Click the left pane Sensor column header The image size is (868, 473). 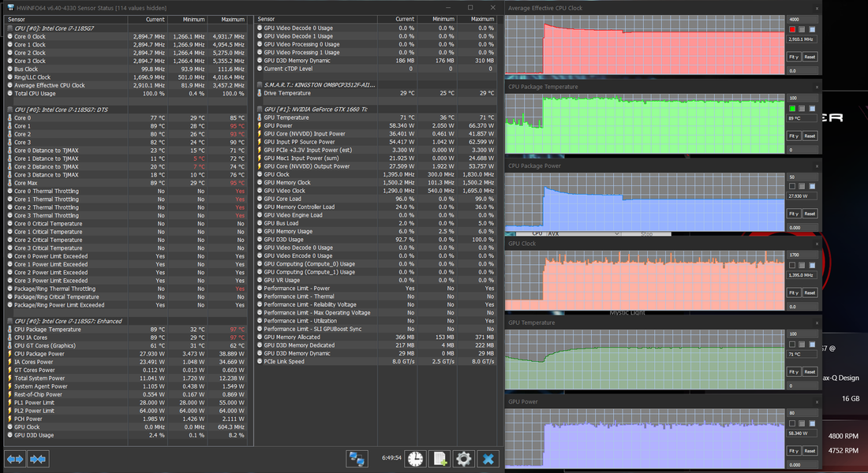click(66, 20)
